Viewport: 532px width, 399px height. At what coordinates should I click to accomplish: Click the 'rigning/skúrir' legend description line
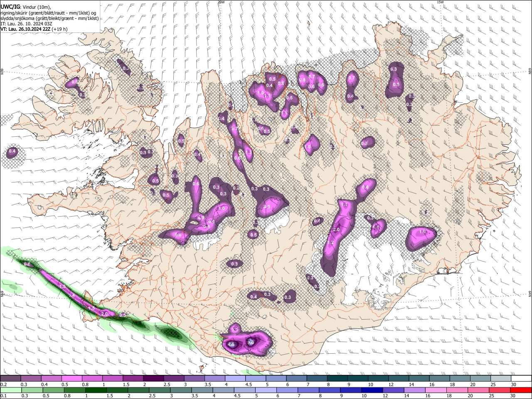click(x=49, y=13)
